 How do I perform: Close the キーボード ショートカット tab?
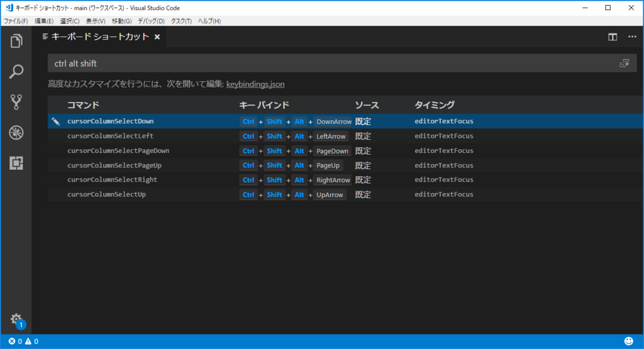pos(157,37)
